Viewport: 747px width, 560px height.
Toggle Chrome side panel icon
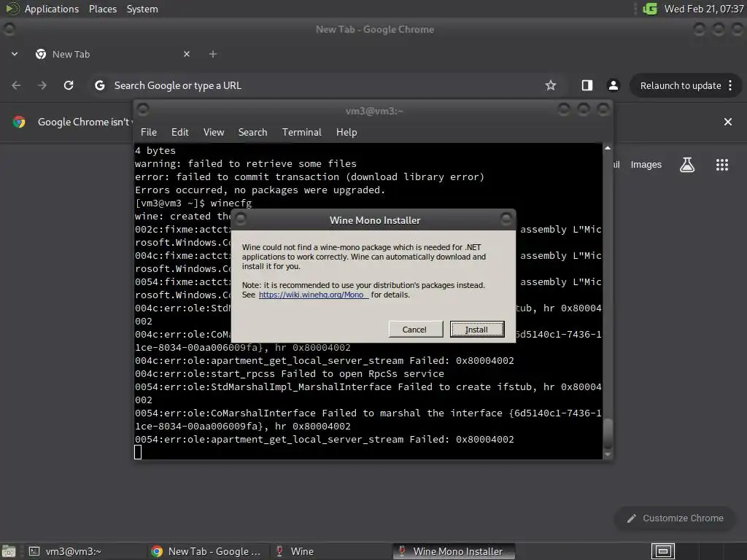(x=587, y=85)
